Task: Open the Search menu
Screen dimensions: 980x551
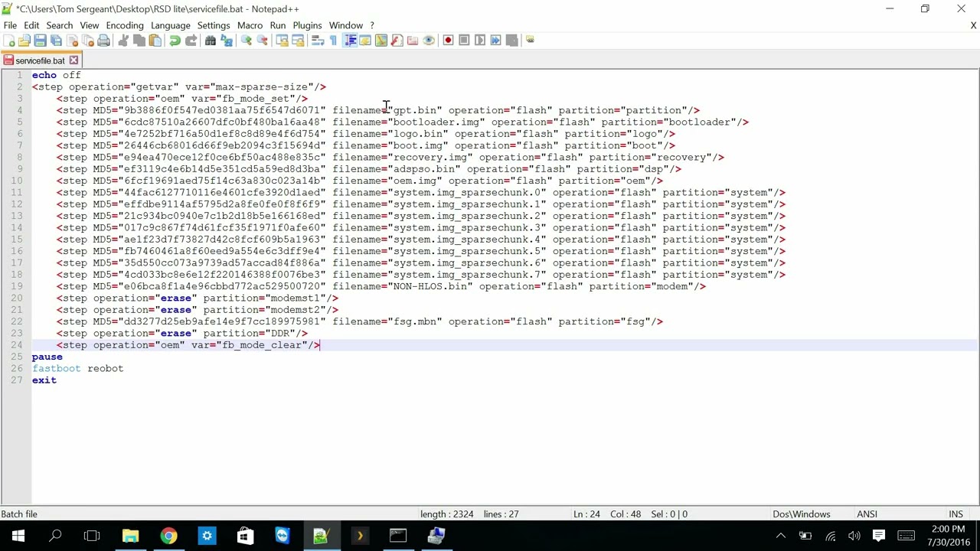Action: (59, 25)
